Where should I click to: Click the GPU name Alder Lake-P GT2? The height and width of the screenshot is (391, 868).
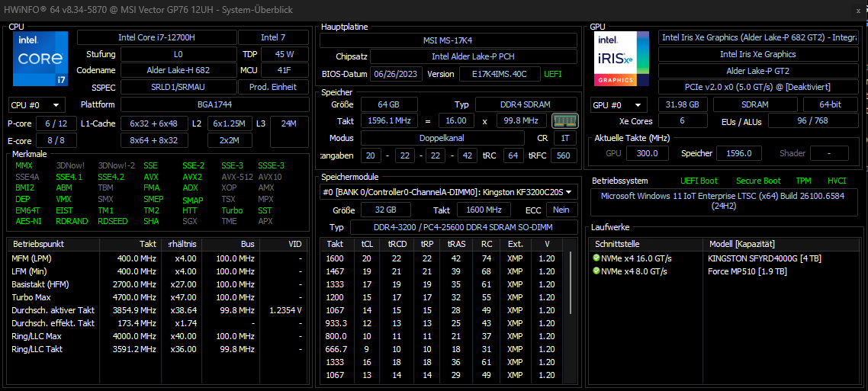pos(758,71)
